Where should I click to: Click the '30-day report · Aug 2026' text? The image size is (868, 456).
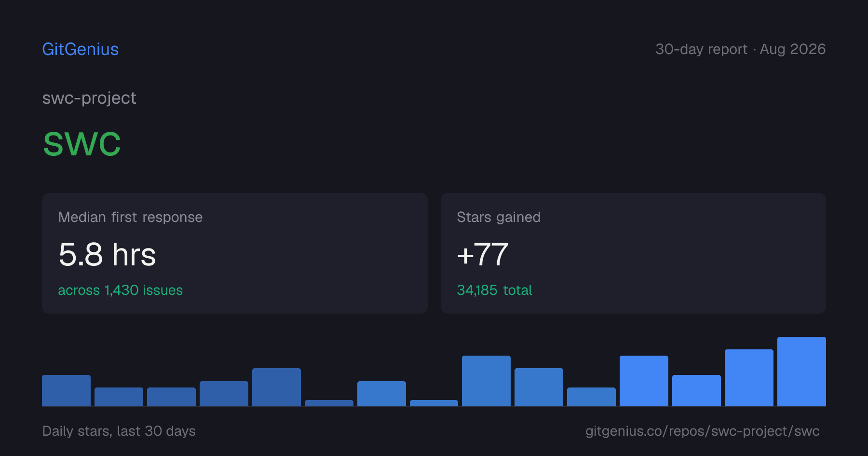coord(740,49)
